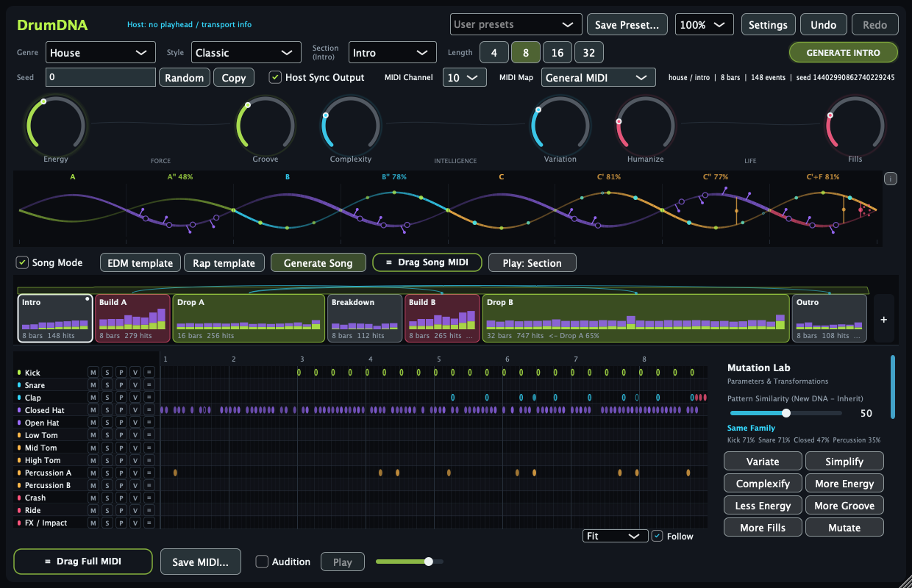912x588 pixels.
Task: Click the FX / Impact row drag handle
Action: click(149, 523)
